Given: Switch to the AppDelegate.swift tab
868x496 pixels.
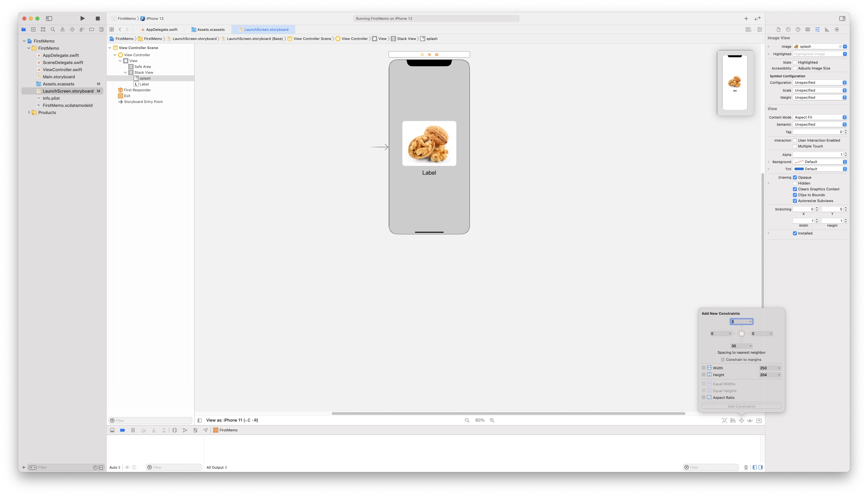Looking at the screenshot, I should coord(161,30).
